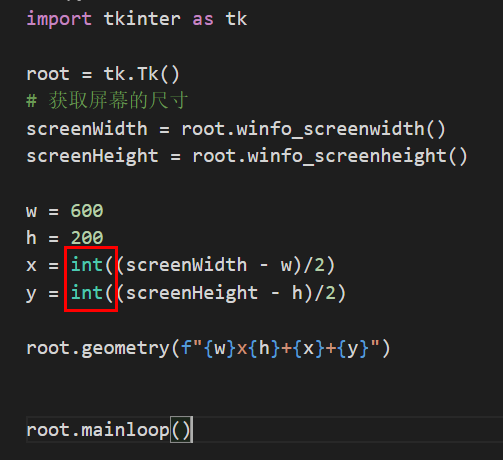Viewport: 503px width, 460px height.
Task: Click the number 600
Action: 87,211
